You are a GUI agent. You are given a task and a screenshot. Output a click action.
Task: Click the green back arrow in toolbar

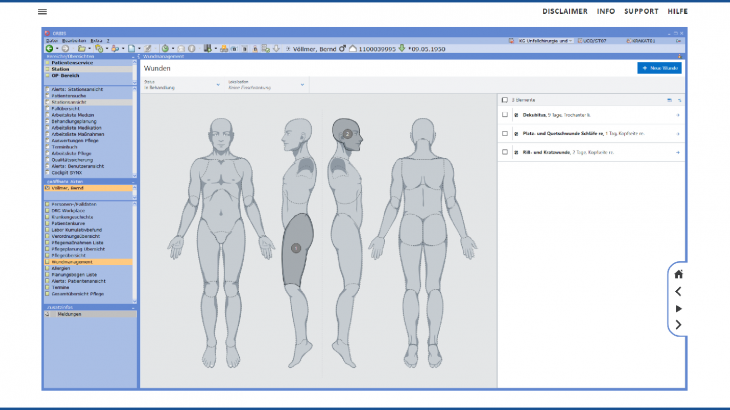(x=49, y=48)
